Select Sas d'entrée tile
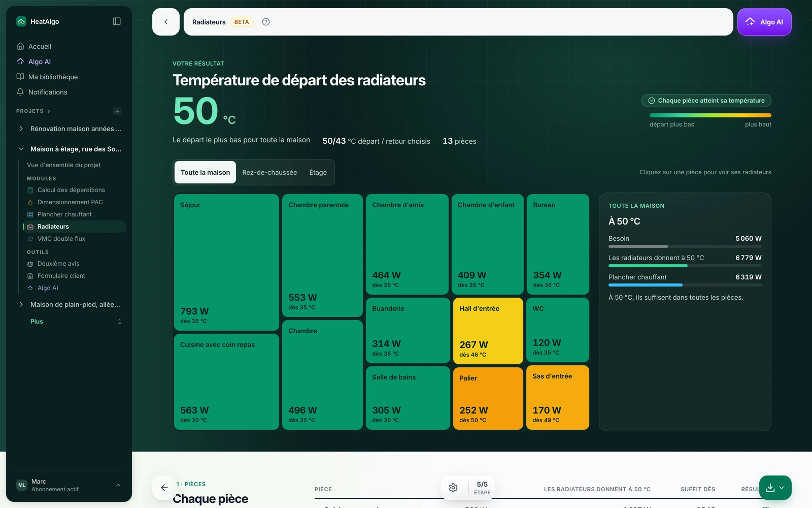 [x=558, y=397]
